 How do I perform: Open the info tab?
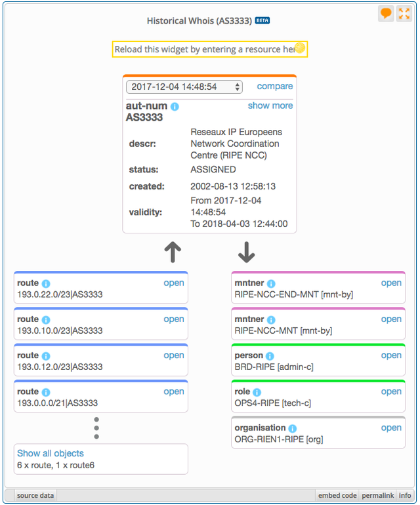click(405, 495)
